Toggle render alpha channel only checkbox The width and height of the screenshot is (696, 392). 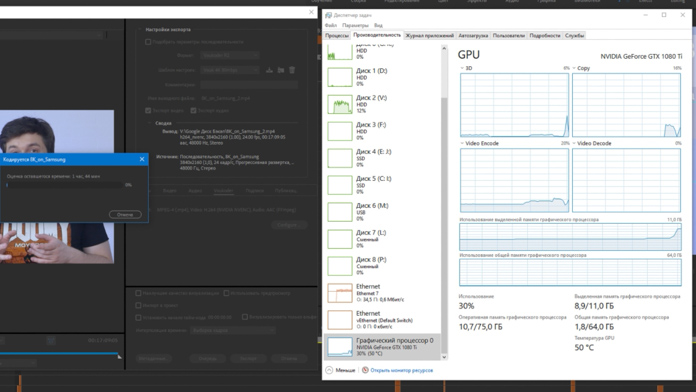245,317
